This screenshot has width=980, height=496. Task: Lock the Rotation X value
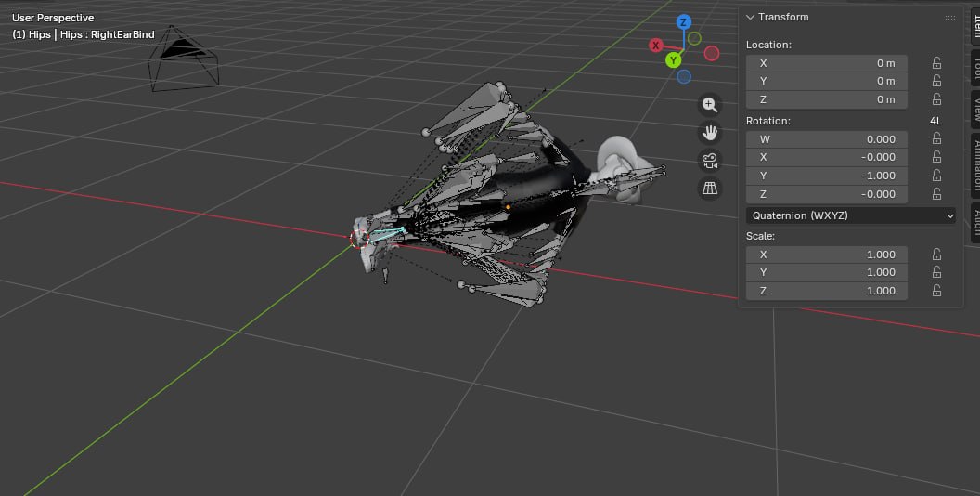click(936, 157)
